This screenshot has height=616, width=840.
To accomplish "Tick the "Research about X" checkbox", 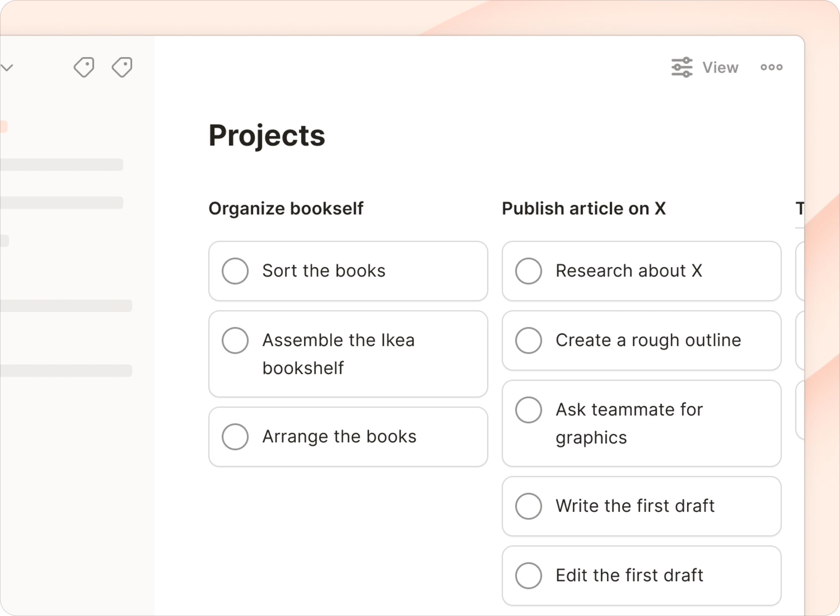I will (x=528, y=271).
